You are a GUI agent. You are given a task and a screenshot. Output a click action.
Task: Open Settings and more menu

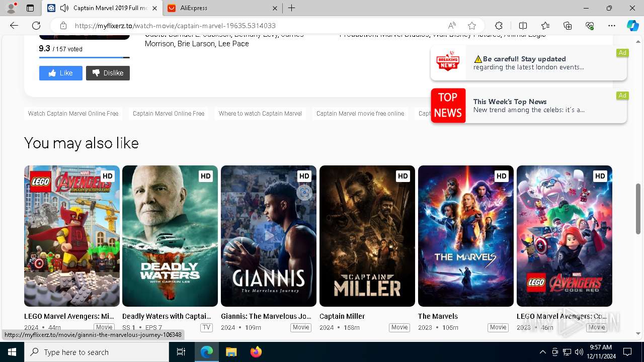[612, 26]
